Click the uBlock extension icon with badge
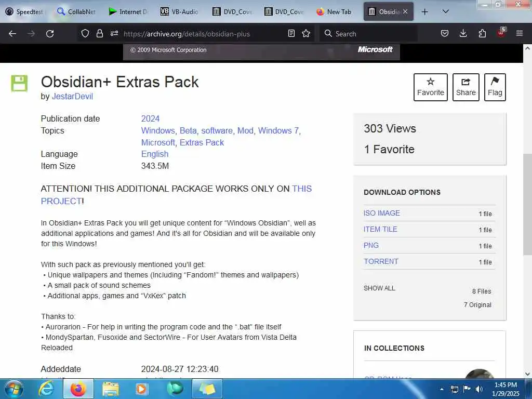Image resolution: width=532 pixels, height=399 pixels. click(501, 33)
